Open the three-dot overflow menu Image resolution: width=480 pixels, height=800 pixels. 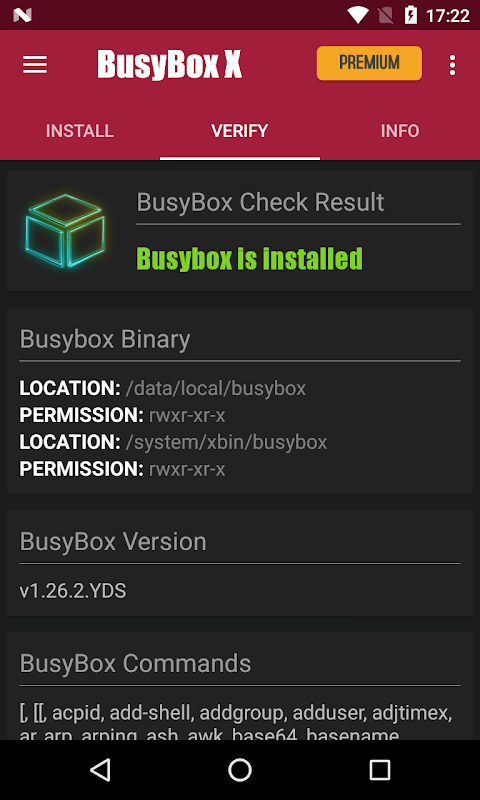452,65
